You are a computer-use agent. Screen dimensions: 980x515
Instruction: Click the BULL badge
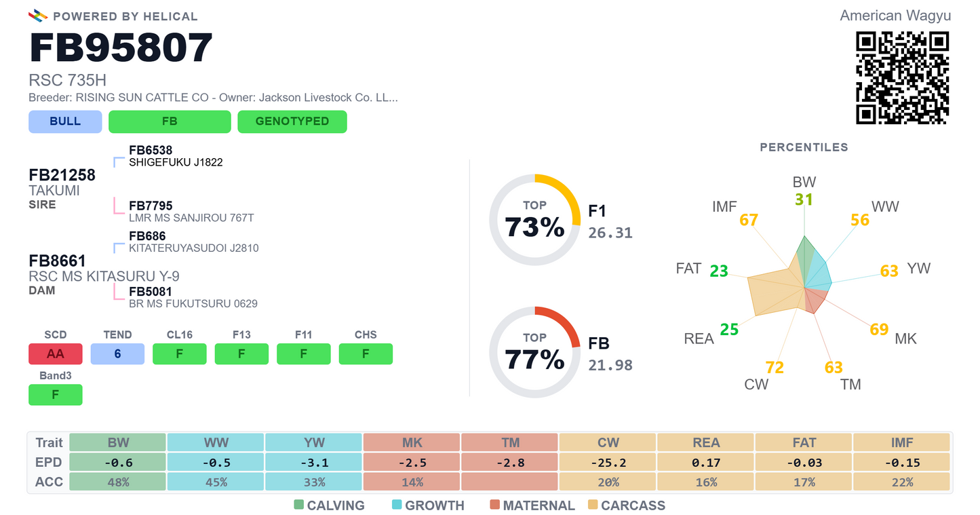point(65,121)
